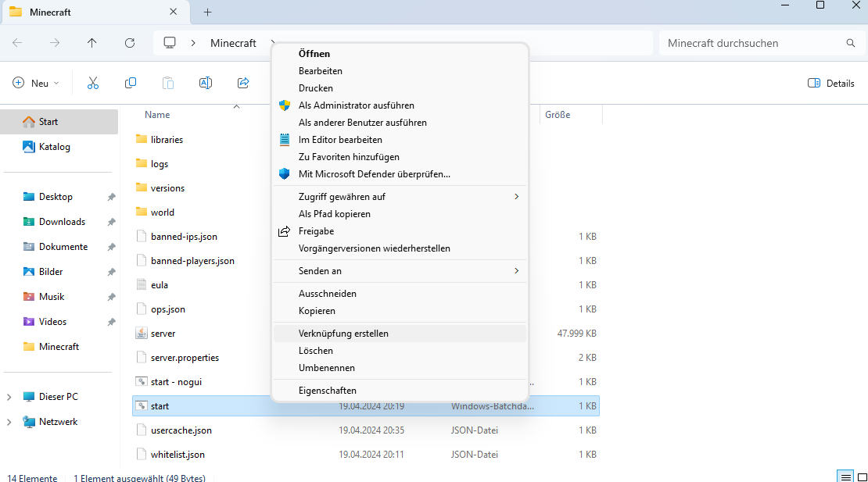This screenshot has width=868, height=482.
Task: Open the Neu (new item) dropdown
Action: pyautogui.click(x=36, y=83)
